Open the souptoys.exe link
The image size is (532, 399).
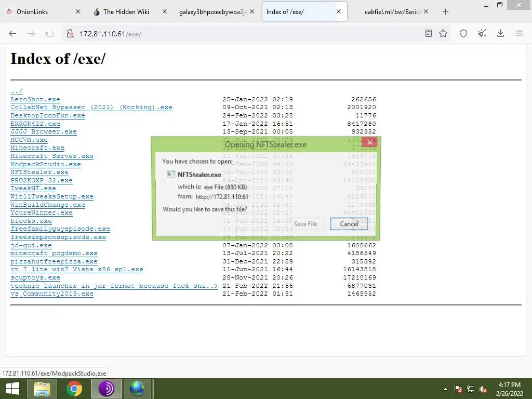(x=35, y=277)
